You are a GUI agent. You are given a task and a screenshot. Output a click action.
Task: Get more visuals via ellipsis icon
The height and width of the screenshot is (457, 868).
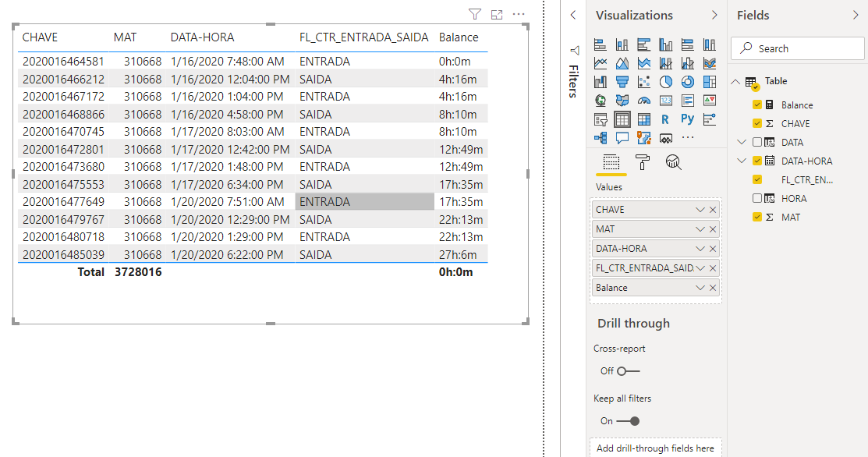tap(688, 137)
